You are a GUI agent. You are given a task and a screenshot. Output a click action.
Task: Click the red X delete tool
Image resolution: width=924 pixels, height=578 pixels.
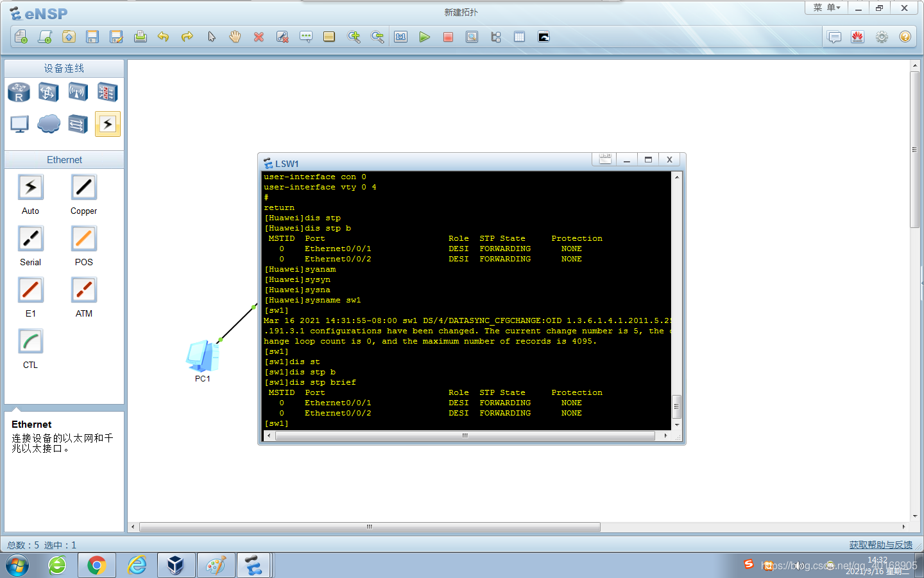pyautogui.click(x=259, y=37)
